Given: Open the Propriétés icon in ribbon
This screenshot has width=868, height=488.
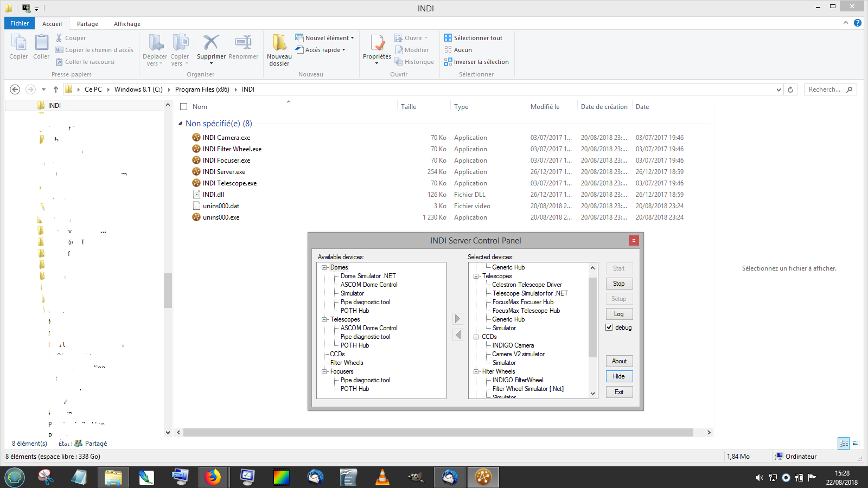Looking at the screenshot, I should [x=377, y=43].
